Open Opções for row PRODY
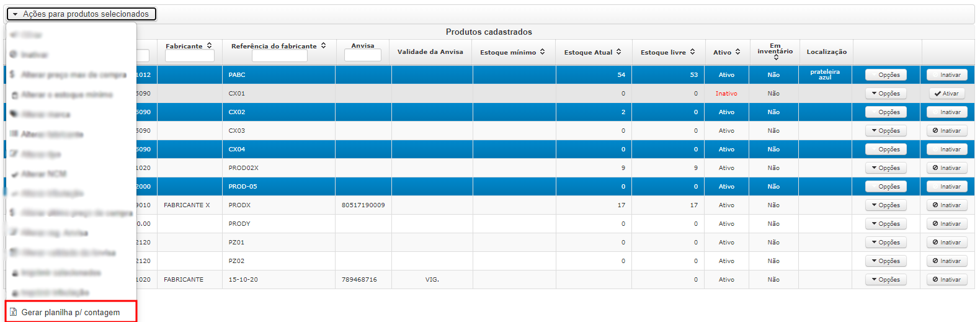This screenshot has width=980, height=322. 886,223
